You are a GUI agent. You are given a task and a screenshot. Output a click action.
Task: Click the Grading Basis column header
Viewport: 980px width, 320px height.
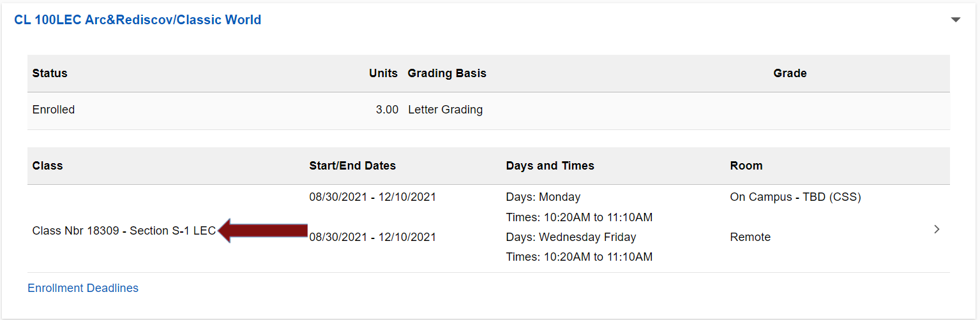click(x=447, y=73)
